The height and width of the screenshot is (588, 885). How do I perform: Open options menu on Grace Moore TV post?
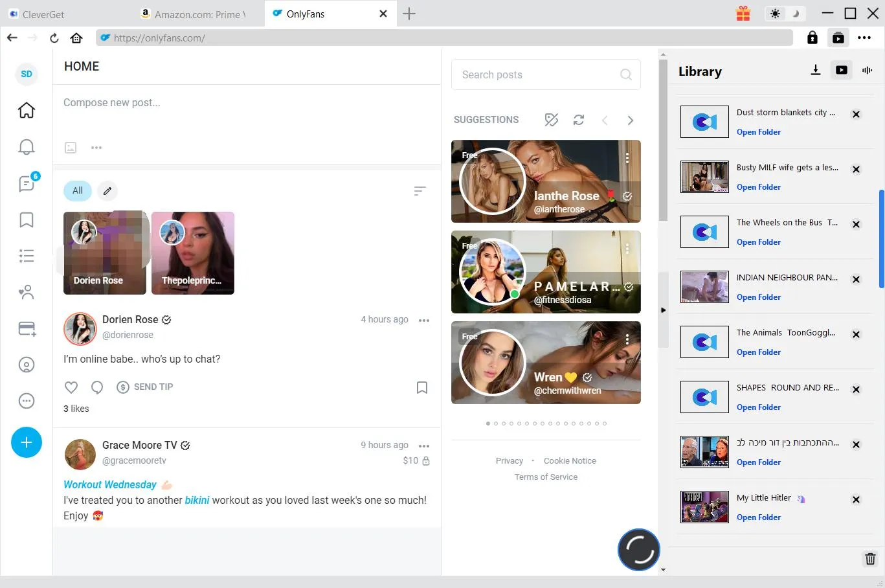[424, 446]
